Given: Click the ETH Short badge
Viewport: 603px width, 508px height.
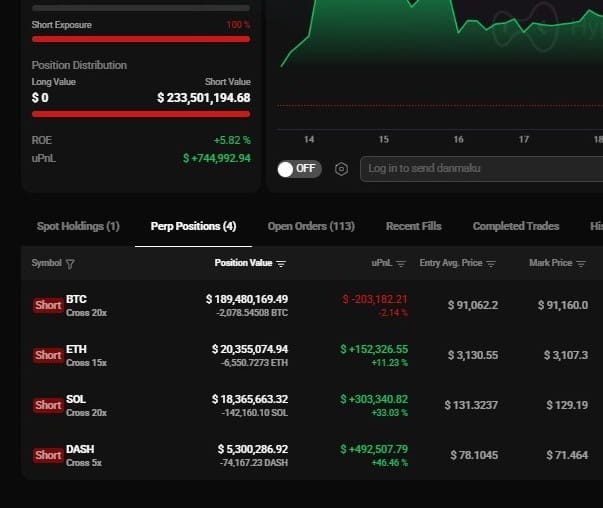Looking at the screenshot, I should point(48,355).
